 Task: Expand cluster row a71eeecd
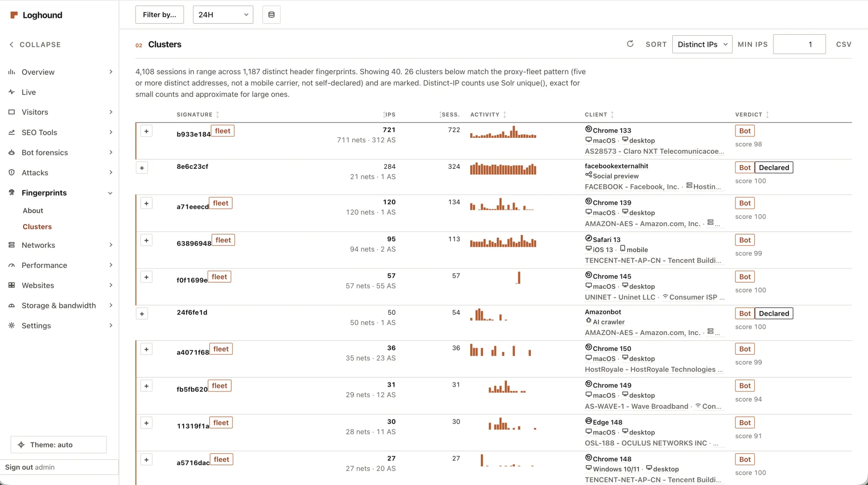click(x=147, y=203)
